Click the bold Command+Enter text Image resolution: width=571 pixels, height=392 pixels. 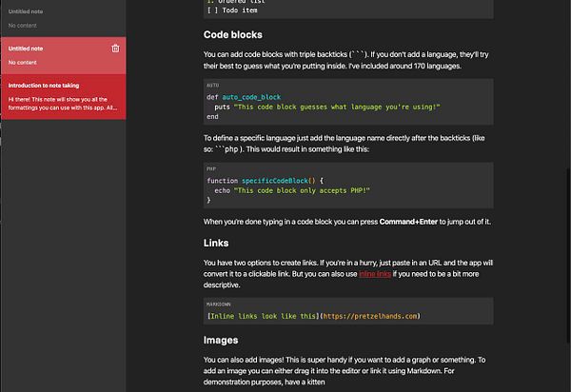coord(408,222)
